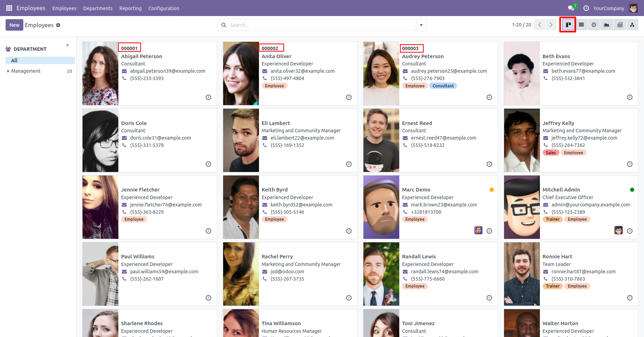Open the user avatar menu in top bar

pyautogui.click(x=633, y=8)
